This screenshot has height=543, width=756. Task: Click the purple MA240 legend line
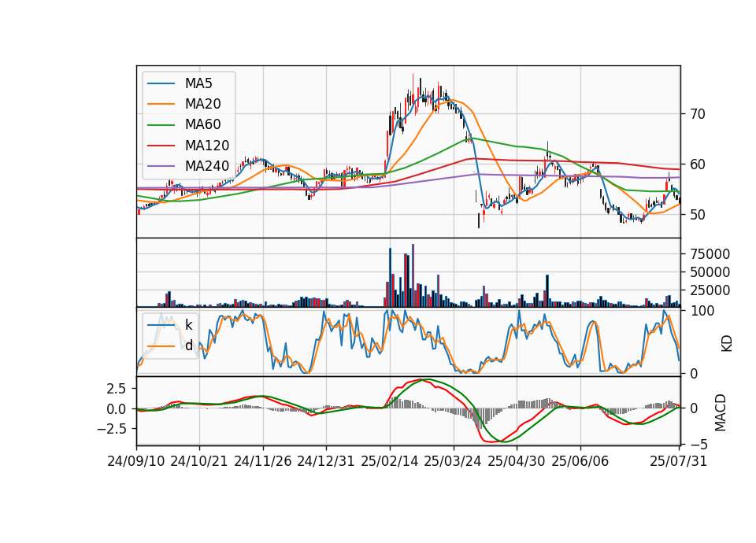point(161,166)
